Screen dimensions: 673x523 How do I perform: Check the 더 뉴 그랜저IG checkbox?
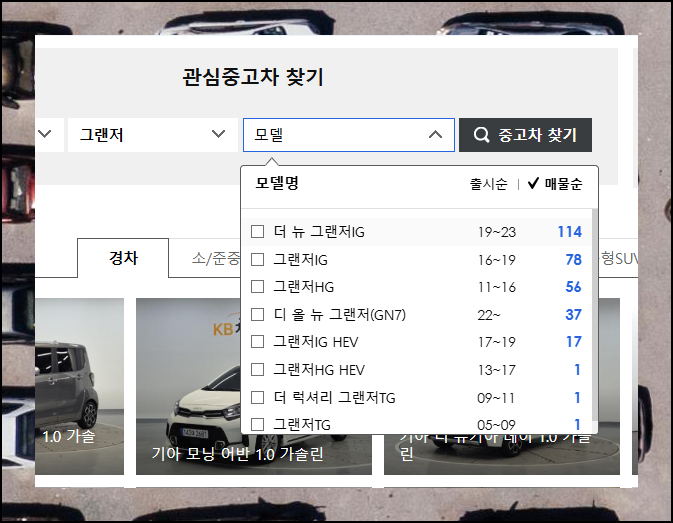click(257, 232)
